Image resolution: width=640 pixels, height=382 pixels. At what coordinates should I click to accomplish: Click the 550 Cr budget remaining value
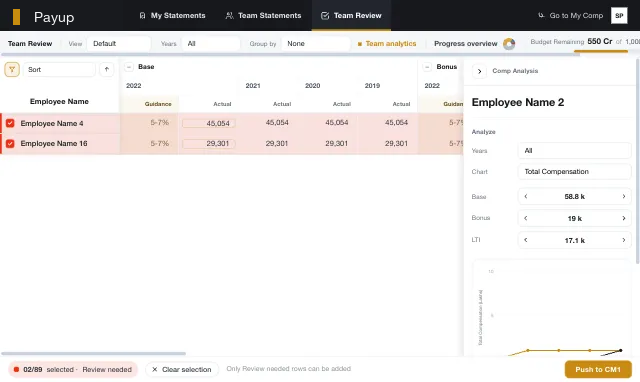600,41
